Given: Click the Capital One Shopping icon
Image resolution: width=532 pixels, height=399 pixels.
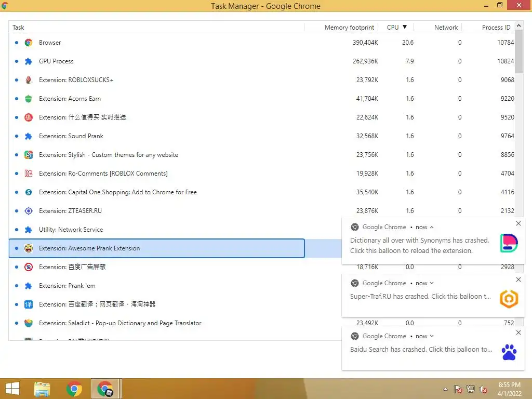Looking at the screenshot, I should (x=29, y=192).
